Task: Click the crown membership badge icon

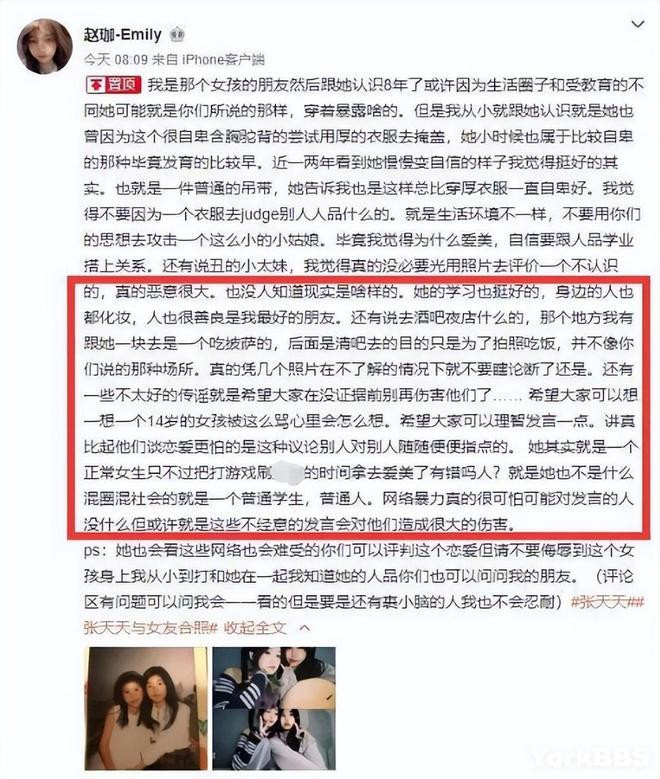Action: point(177,35)
